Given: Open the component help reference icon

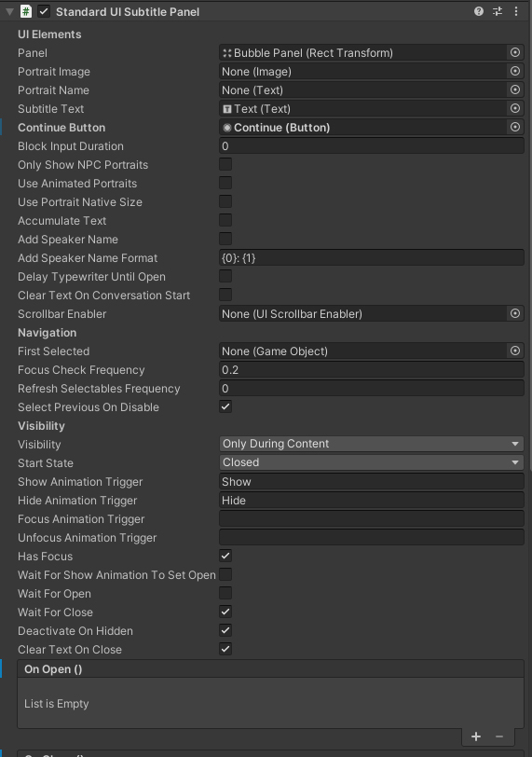Looking at the screenshot, I should [479, 11].
